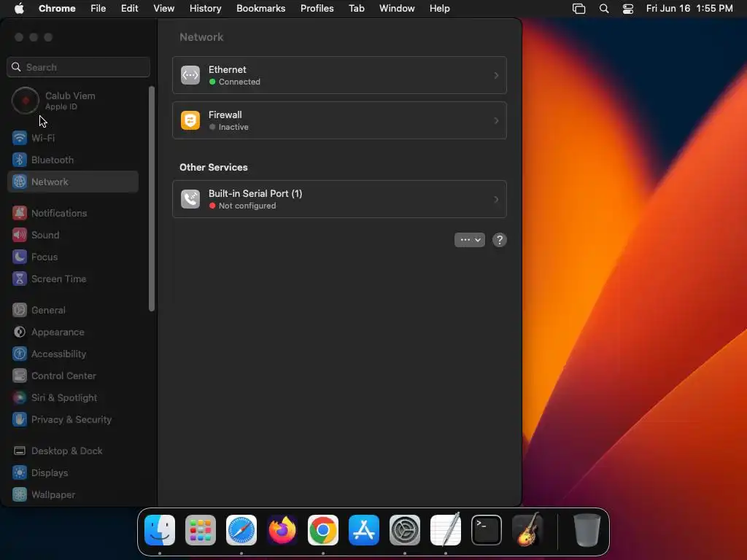Open the Window menu
Viewport: 747px width, 560px height.
click(397, 9)
